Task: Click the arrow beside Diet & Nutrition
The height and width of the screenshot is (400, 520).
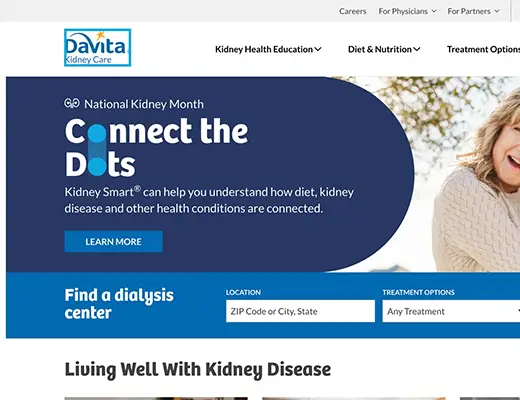Action: [417, 49]
